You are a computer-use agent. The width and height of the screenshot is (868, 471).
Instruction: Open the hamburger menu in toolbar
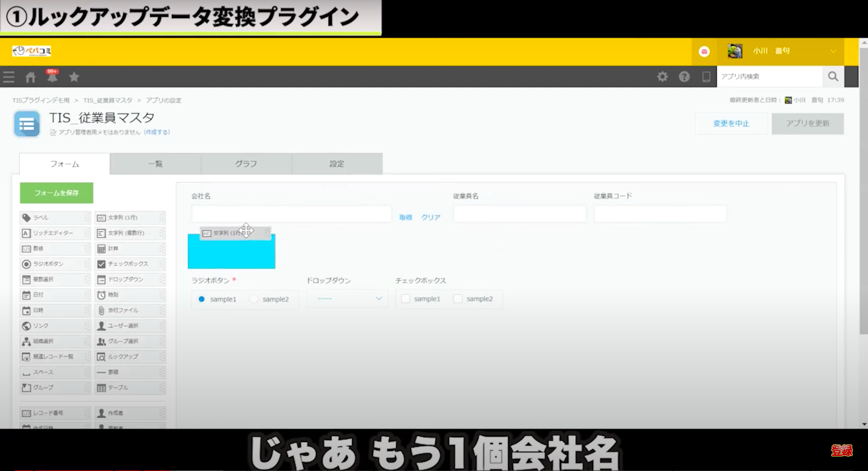[8, 77]
